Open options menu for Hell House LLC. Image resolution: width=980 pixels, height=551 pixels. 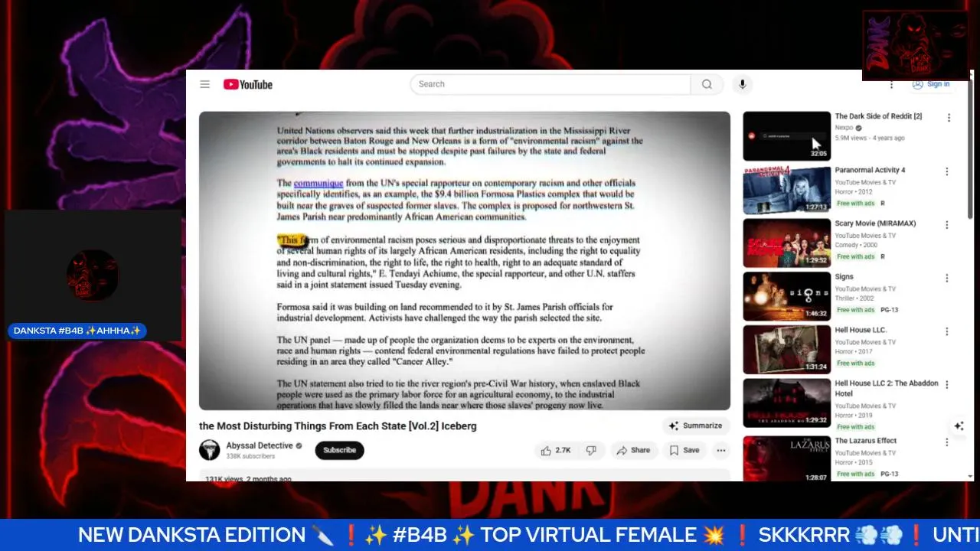coord(947,331)
